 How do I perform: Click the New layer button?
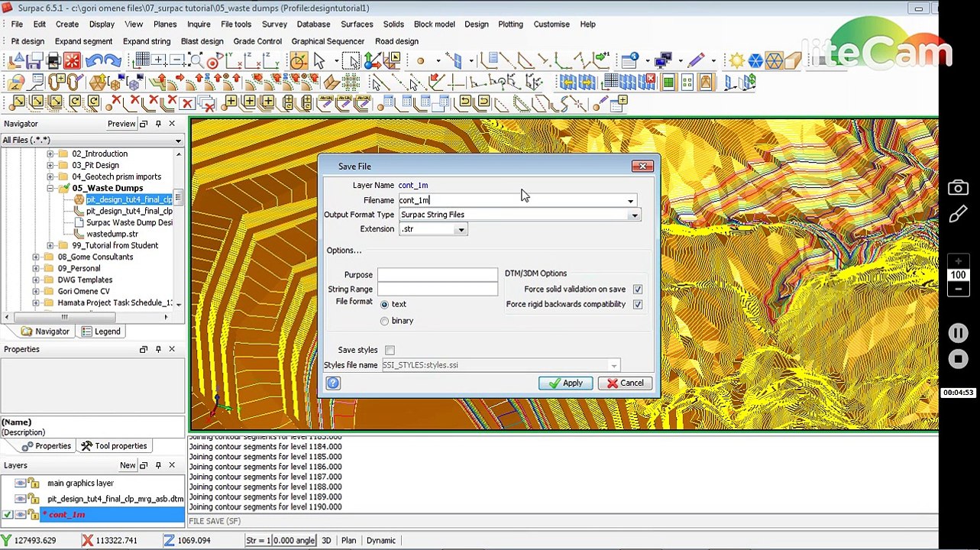pos(128,465)
